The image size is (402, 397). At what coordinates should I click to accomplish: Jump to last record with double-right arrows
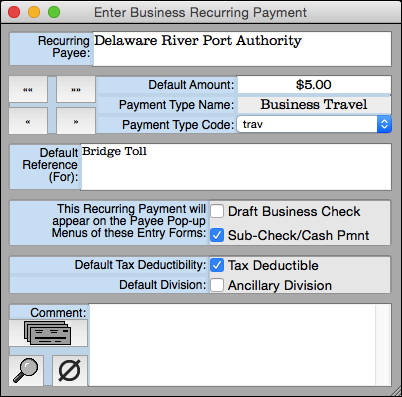(x=76, y=89)
